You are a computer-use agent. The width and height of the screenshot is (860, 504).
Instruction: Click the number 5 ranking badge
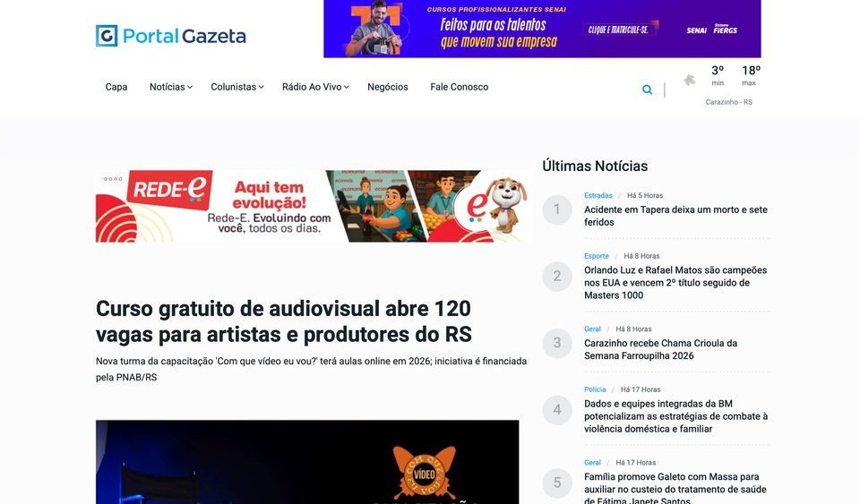557,483
